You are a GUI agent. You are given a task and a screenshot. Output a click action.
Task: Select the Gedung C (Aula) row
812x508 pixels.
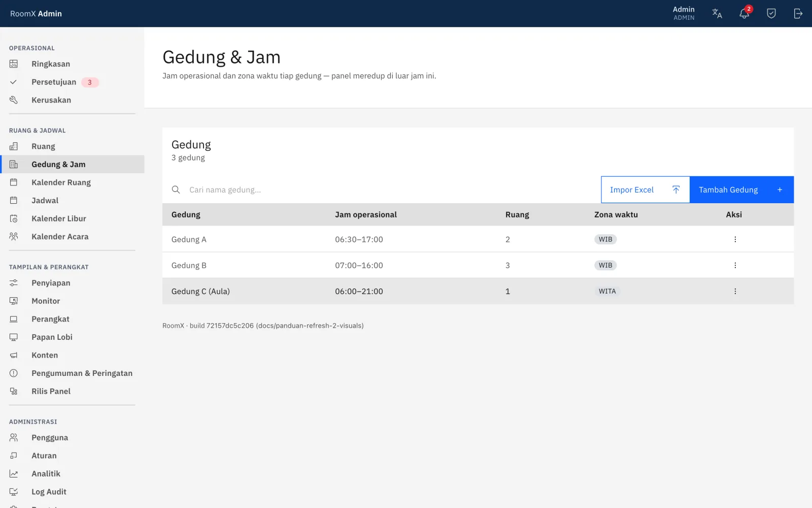click(x=478, y=291)
